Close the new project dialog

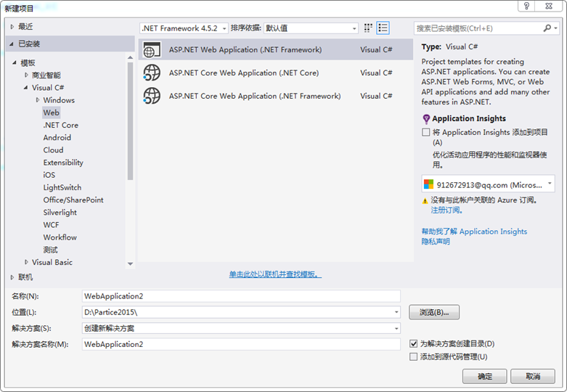pos(549,6)
